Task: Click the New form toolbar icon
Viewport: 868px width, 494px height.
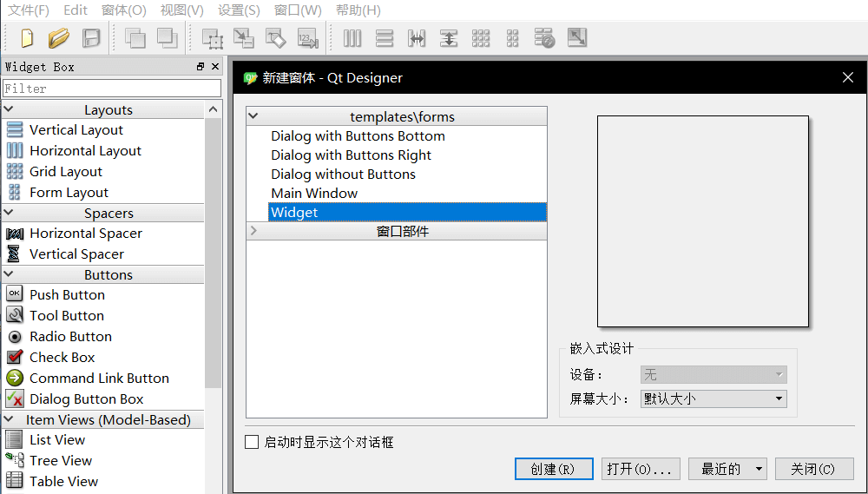Action: coord(27,38)
